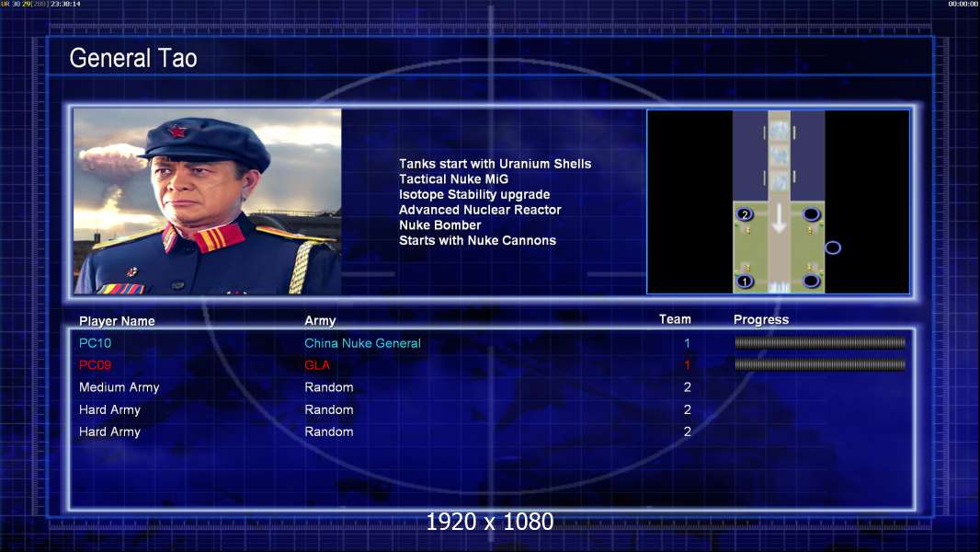Click 'China Nuke General' army entry
The width and height of the screenshot is (980, 552).
[362, 342]
